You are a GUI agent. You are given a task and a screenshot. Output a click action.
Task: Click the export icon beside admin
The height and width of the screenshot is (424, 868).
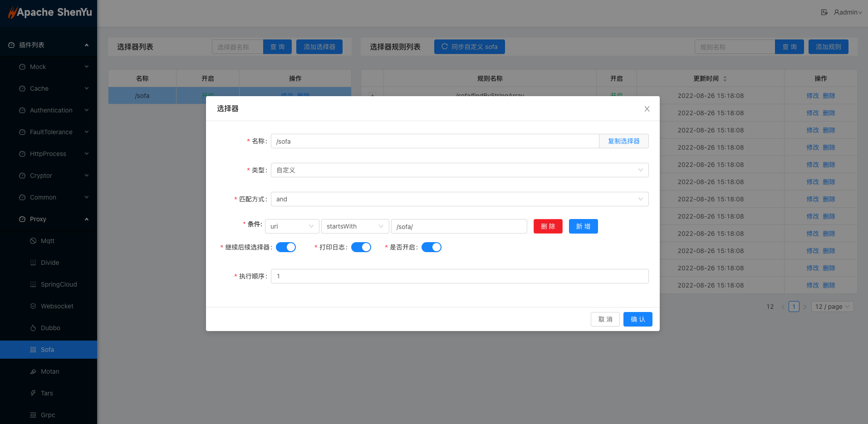[x=824, y=12]
